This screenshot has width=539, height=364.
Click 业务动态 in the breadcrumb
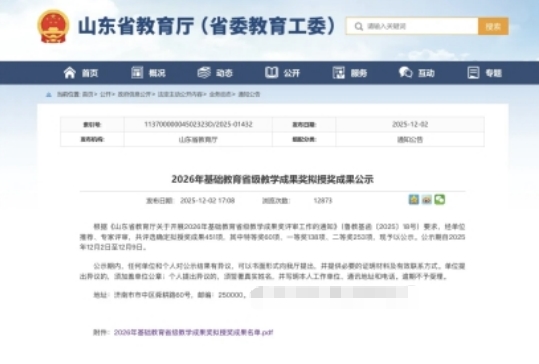pos(220,94)
